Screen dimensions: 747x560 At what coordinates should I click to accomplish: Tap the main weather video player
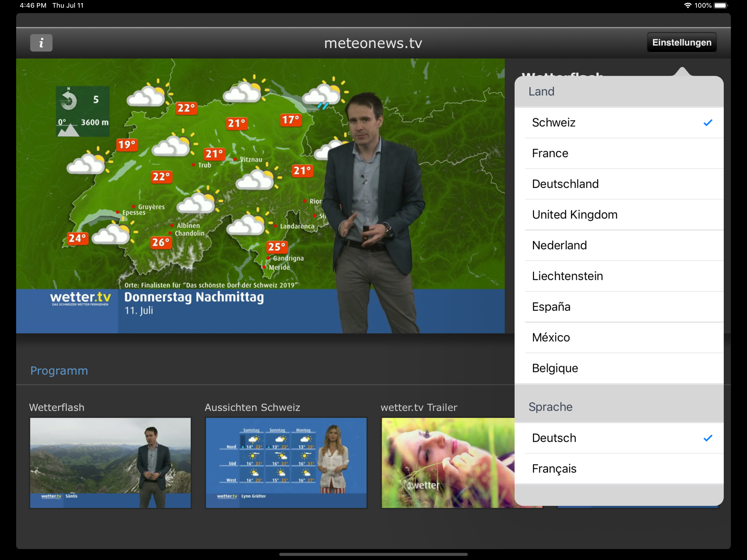[260, 196]
